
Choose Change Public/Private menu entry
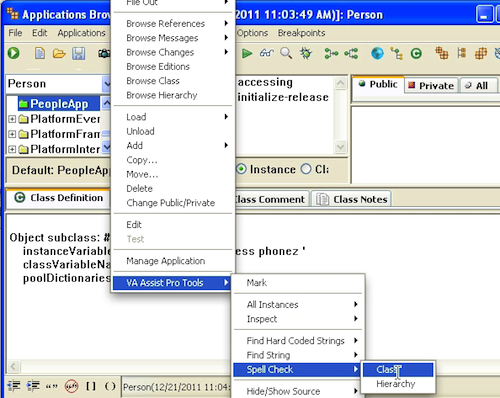click(173, 203)
